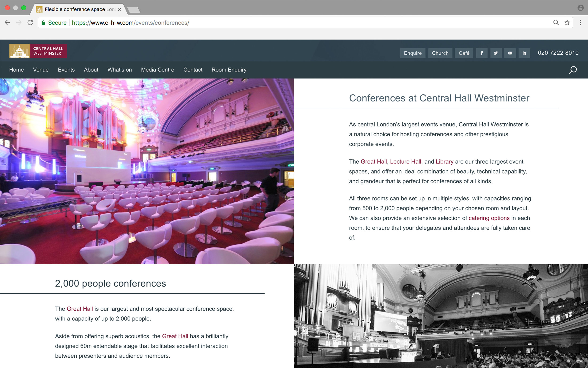Follow Great Hall link in intro paragraph
This screenshot has width=588, height=368.
pyautogui.click(x=373, y=162)
